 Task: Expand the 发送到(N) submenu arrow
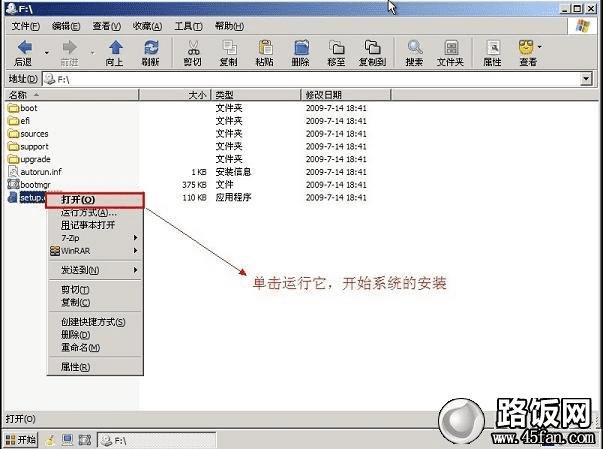tap(135, 270)
